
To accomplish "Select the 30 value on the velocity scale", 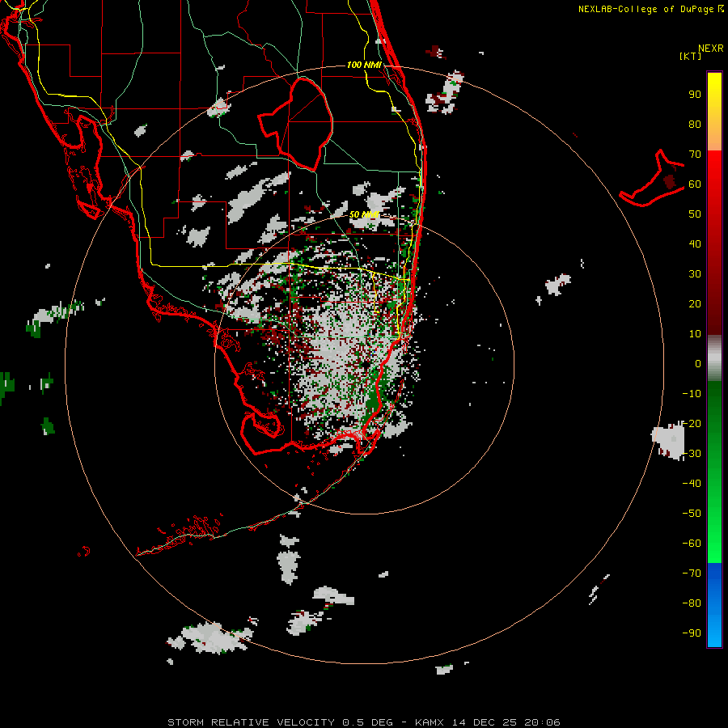I will coord(695,274).
